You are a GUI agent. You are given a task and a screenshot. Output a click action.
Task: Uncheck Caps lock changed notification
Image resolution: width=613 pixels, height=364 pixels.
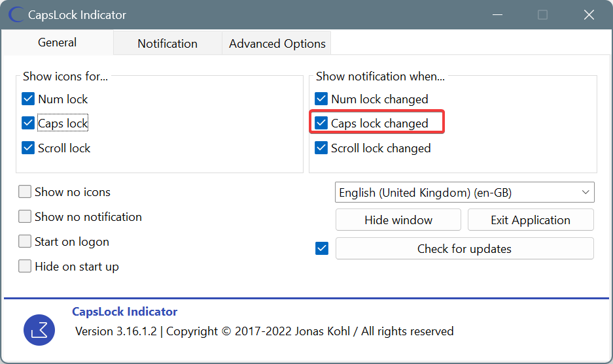point(321,123)
